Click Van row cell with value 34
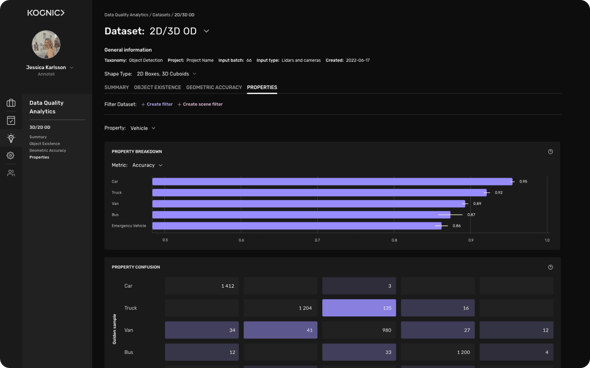The height and width of the screenshot is (368, 590). [x=202, y=330]
